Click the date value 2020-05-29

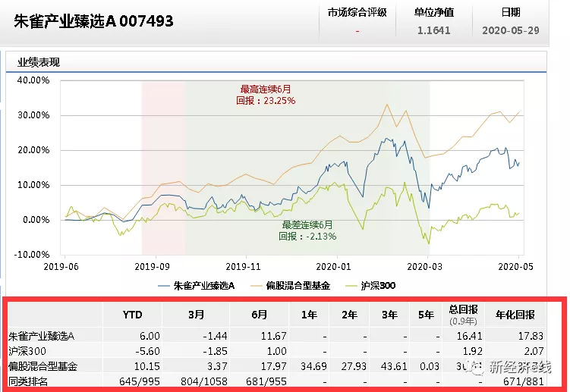pyautogui.click(x=510, y=30)
